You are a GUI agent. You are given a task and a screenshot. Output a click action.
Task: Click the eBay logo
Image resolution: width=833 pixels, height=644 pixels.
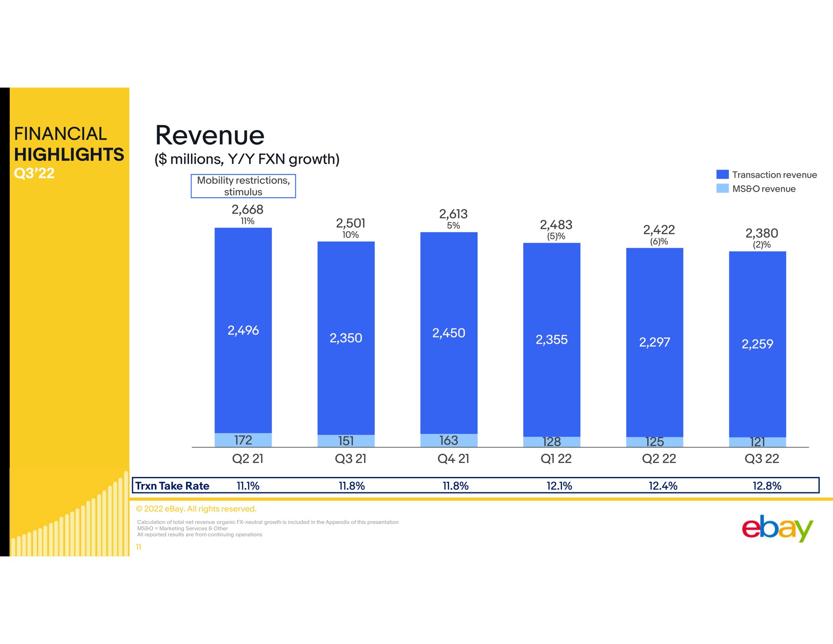click(777, 529)
